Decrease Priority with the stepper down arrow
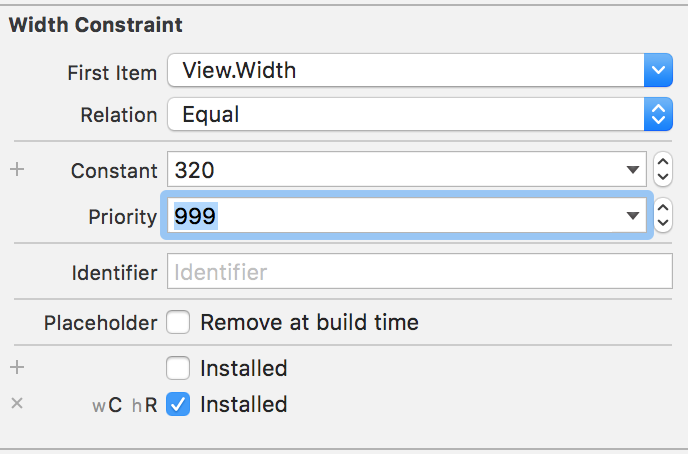Image resolution: width=688 pixels, height=454 pixels. (x=662, y=222)
